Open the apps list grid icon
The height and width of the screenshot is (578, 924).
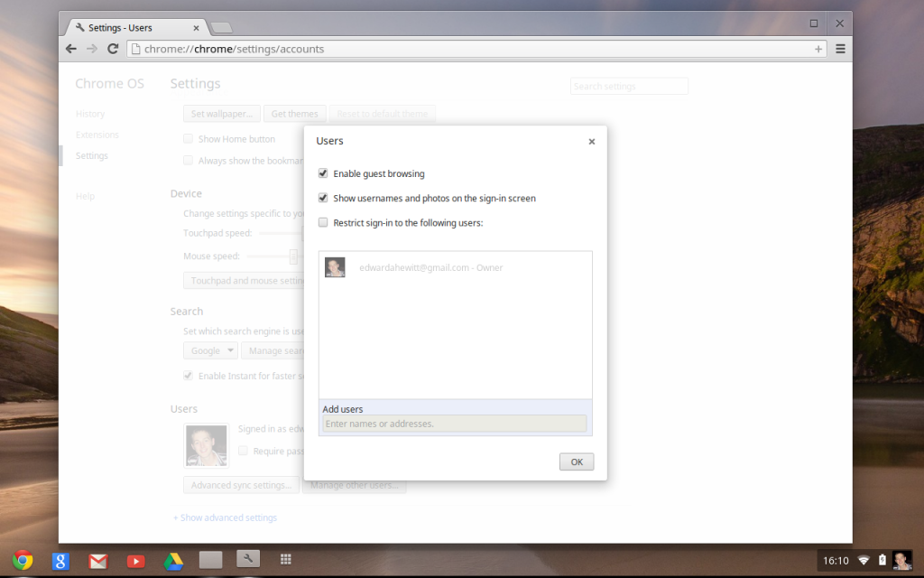[285, 560]
